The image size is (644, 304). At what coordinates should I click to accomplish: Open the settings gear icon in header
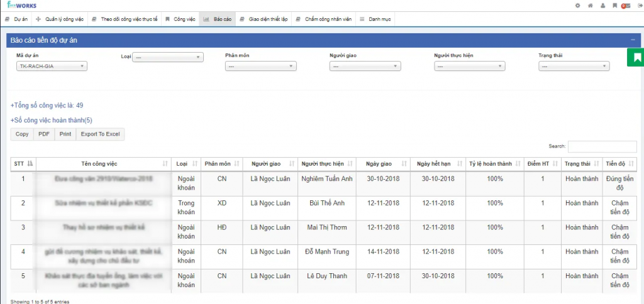point(577,6)
